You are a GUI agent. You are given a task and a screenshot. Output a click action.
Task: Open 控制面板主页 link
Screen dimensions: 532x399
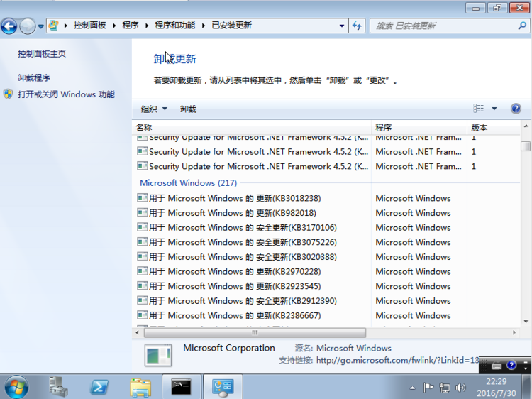coord(42,54)
